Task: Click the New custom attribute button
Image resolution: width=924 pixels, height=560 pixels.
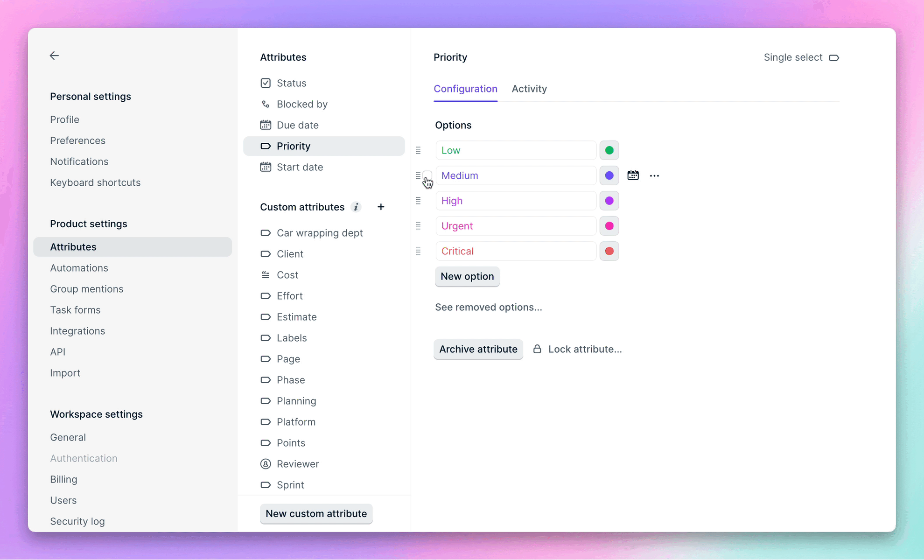Action: click(x=316, y=513)
